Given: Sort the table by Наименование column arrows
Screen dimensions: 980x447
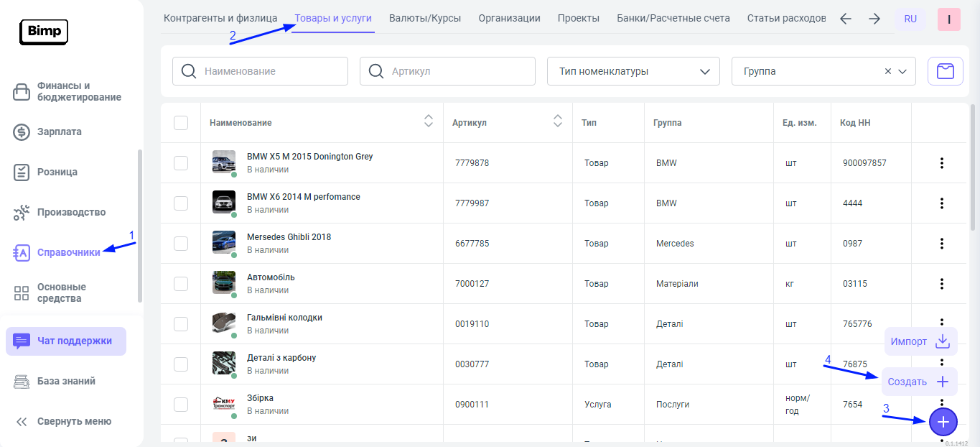Looking at the screenshot, I should coord(429,122).
